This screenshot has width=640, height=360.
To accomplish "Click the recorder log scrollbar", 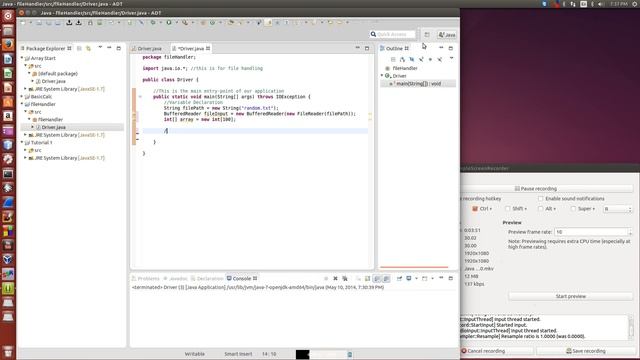I will 631,327.
